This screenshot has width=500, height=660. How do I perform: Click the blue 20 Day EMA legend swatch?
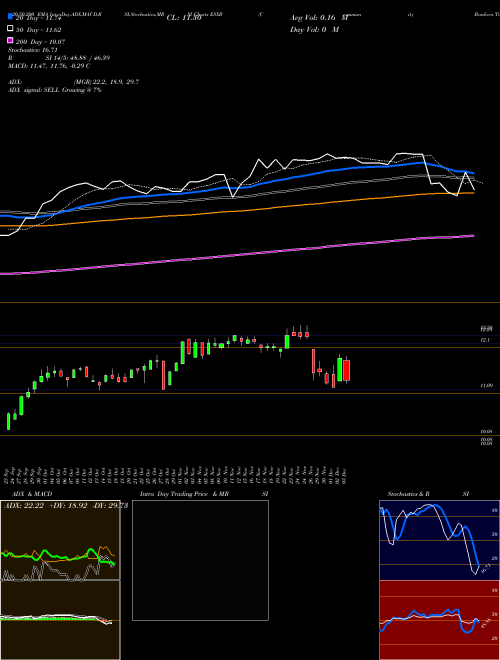point(10,16)
